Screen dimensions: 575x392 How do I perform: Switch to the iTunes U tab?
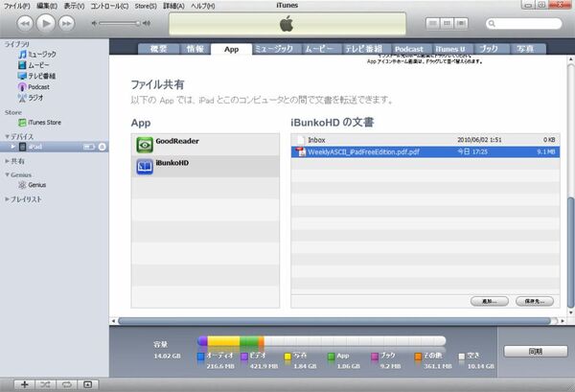click(x=450, y=49)
